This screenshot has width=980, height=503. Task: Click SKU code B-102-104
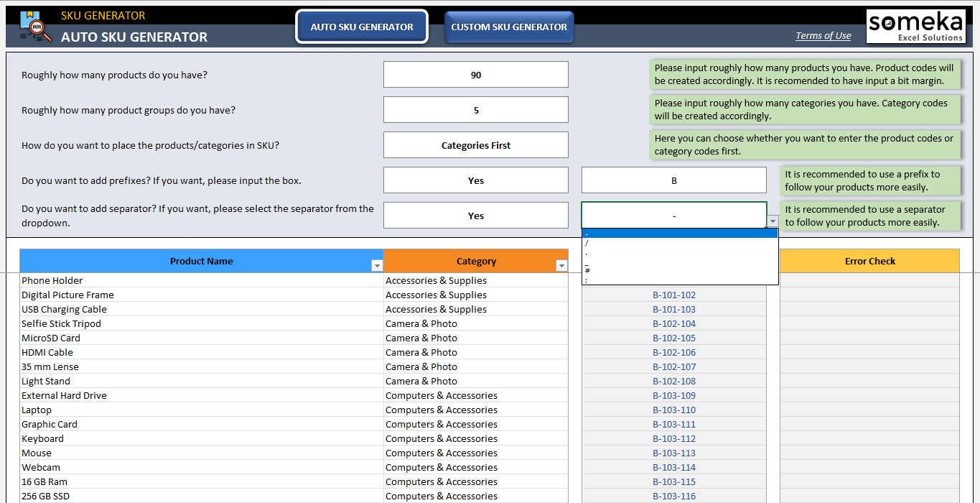coord(674,323)
